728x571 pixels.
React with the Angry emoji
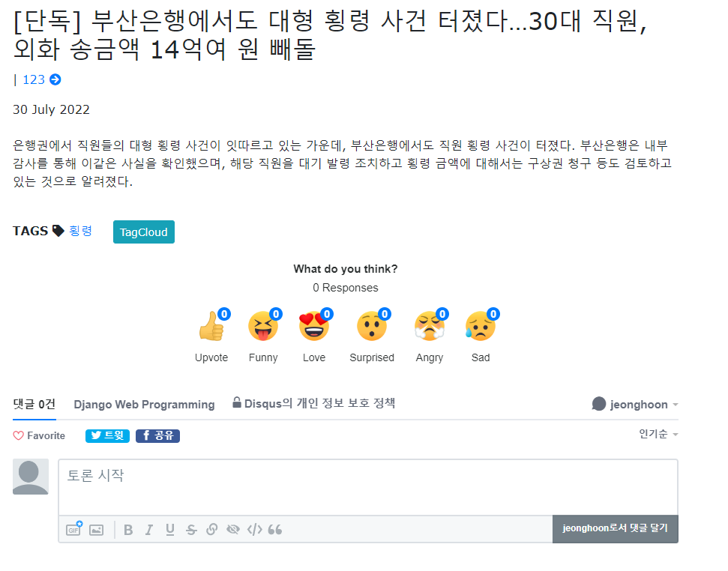coord(430,326)
